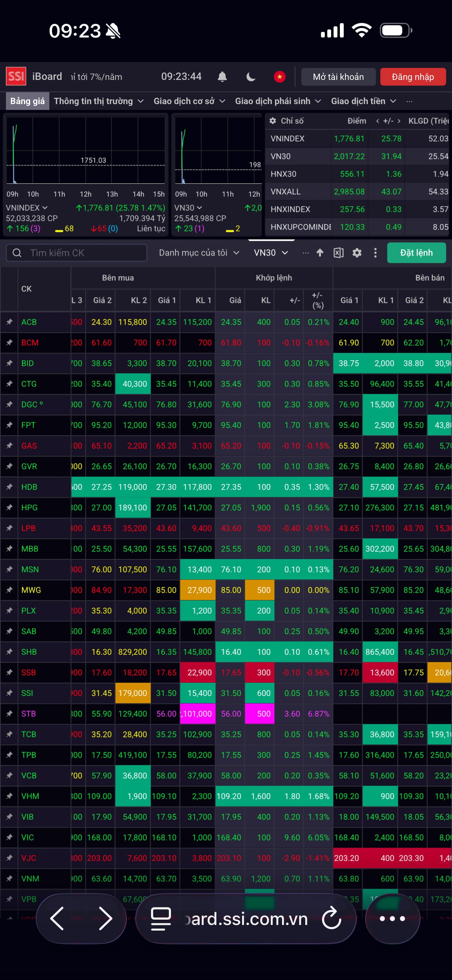452x980 pixels.
Task: Open the GAS stock symbol
Action: pyautogui.click(x=29, y=446)
